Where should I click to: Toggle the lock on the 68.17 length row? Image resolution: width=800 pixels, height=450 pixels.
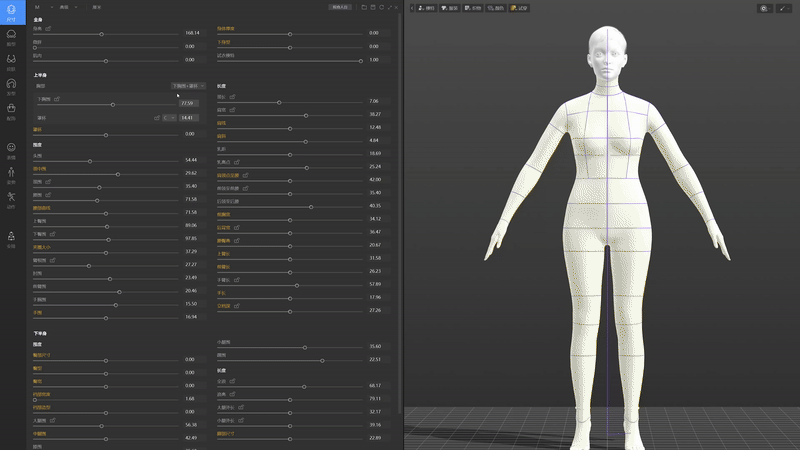pyautogui.click(x=232, y=381)
